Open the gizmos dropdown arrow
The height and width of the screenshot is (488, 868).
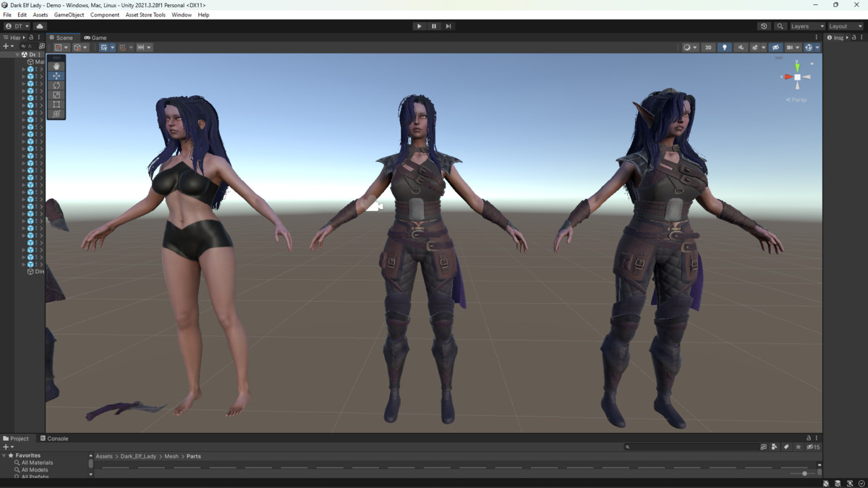817,48
